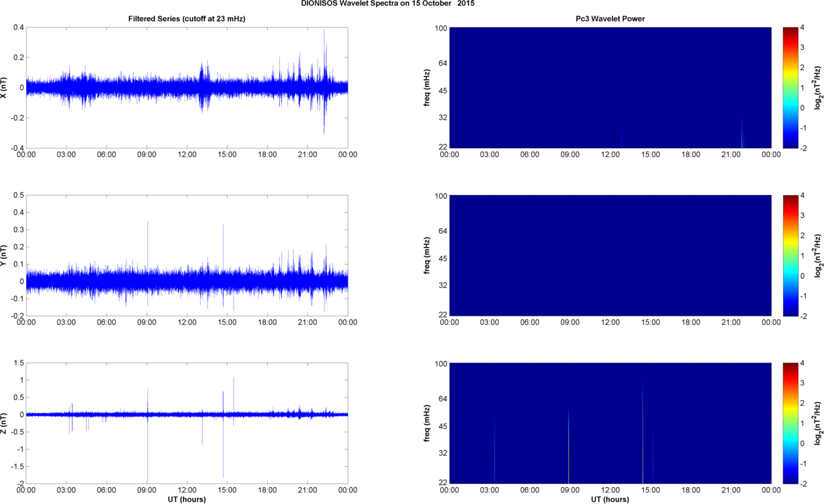
Task: Click the power streak near 22:00 in X spectrum
Action: (x=742, y=129)
